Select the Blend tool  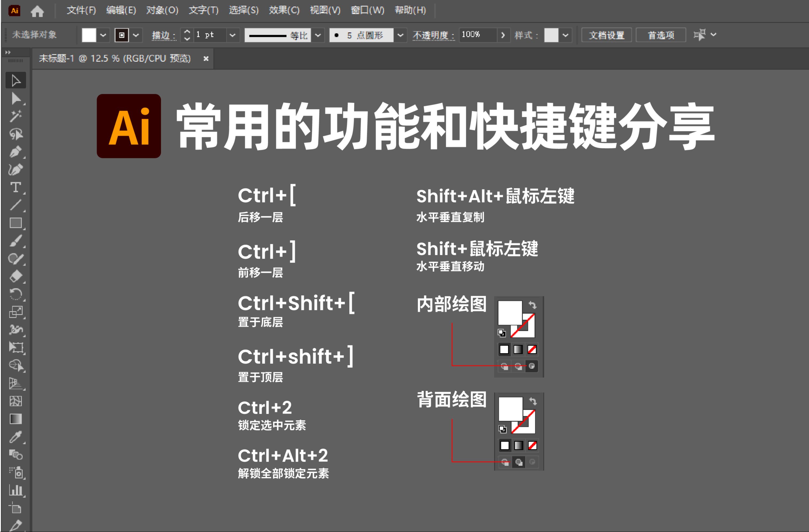coord(16,454)
